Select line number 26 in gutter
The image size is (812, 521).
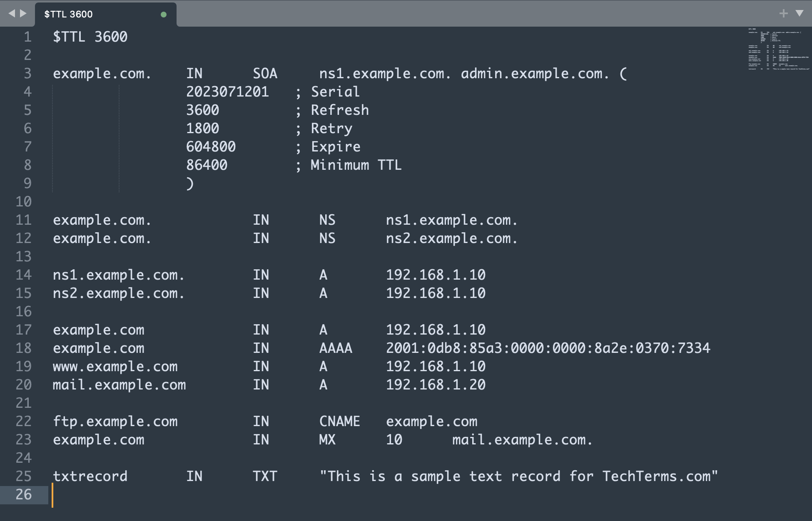tap(24, 494)
